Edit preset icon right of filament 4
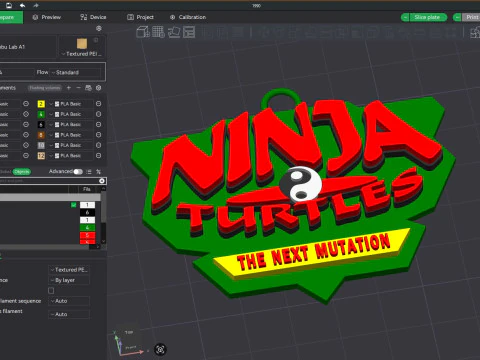Screen dimensions: 480x360 (98, 114)
